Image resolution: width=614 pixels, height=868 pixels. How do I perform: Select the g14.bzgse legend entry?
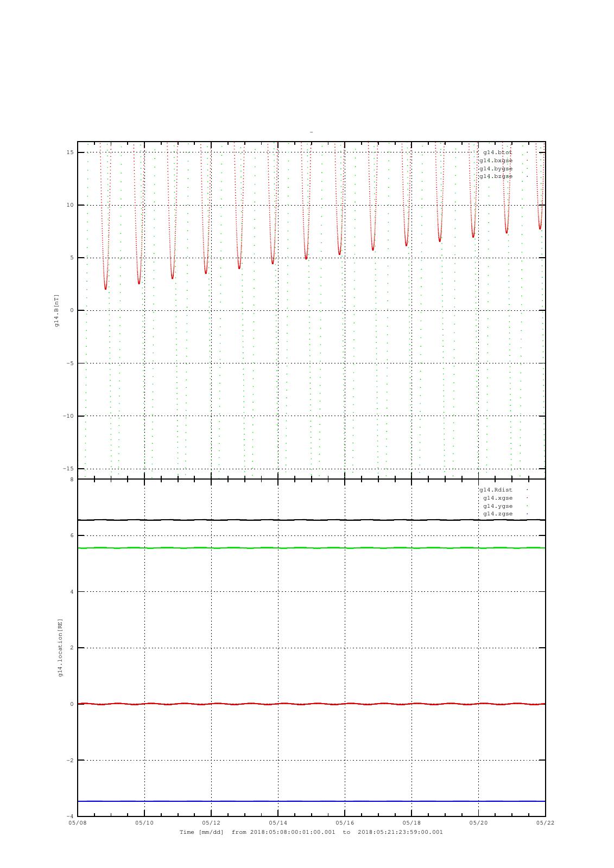pyautogui.click(x=495, y=176)
